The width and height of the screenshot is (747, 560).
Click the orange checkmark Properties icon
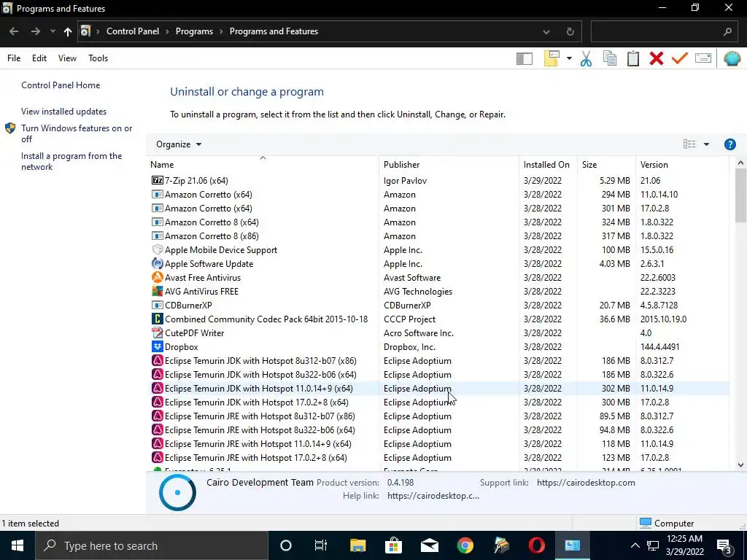[x=680, y=58]
